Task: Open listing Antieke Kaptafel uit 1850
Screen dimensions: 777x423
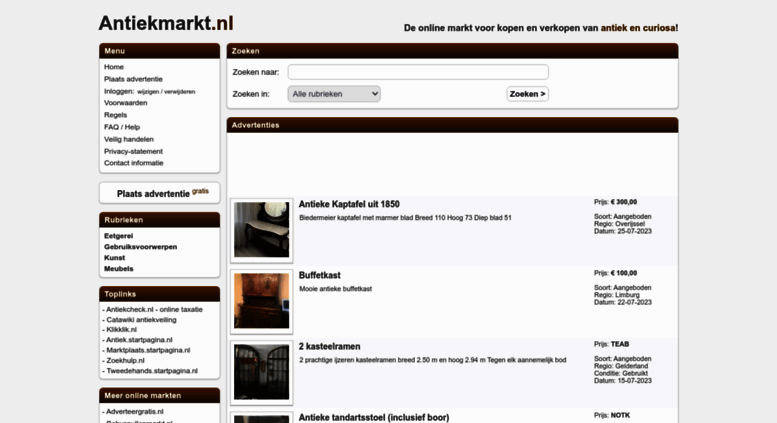Action: pos(349,204)
